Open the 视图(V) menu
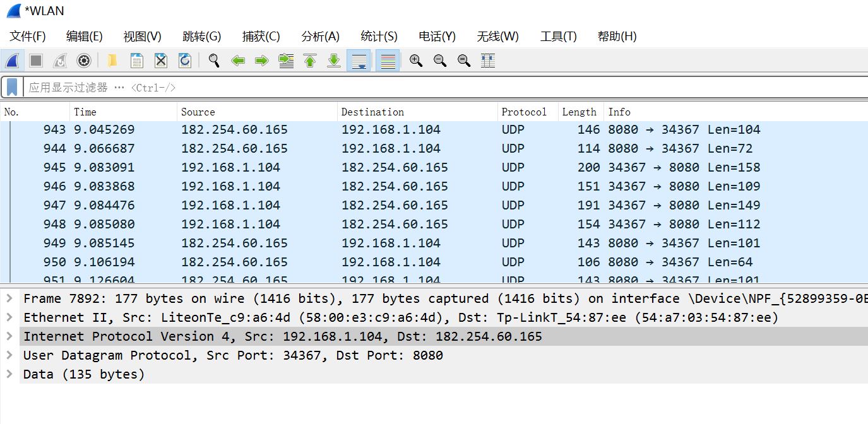 click(142, 37)
